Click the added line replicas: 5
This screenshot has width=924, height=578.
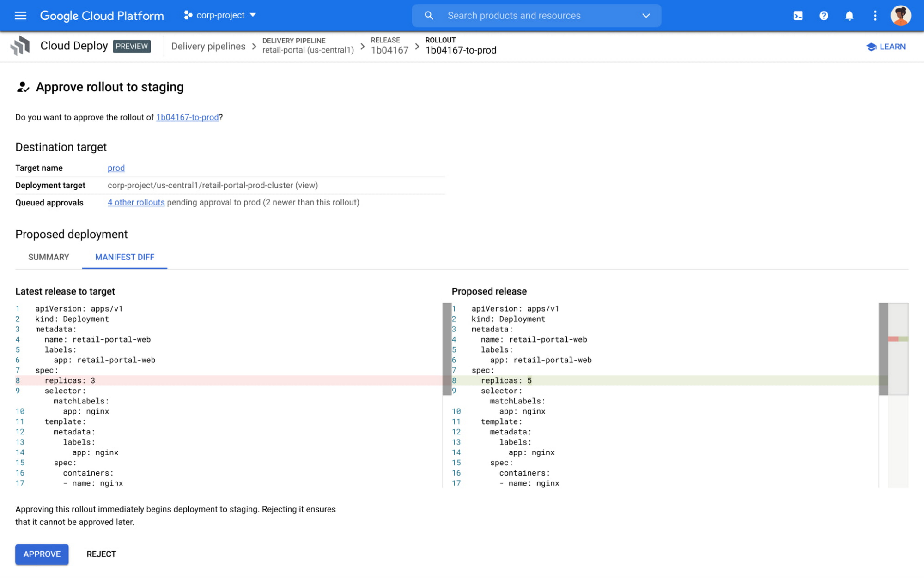point(665,380)
